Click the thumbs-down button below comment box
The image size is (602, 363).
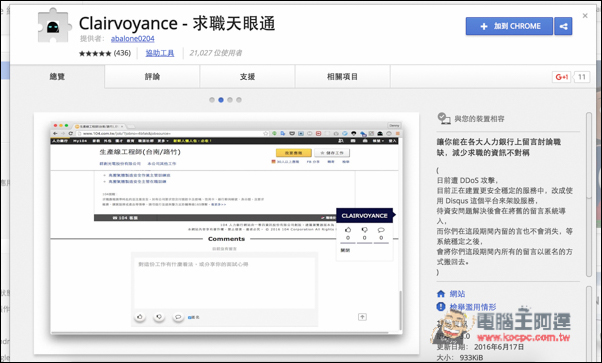coord(159,317)
